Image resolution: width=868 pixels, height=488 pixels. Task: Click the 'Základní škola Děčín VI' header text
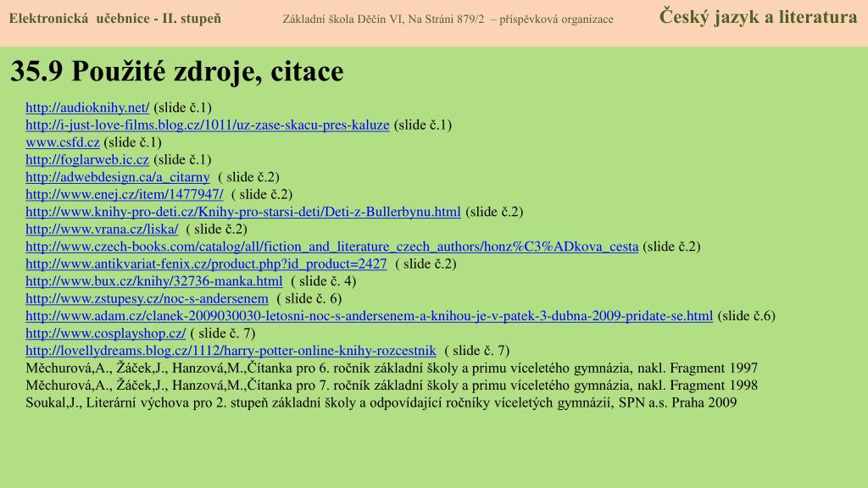(448, 19)
